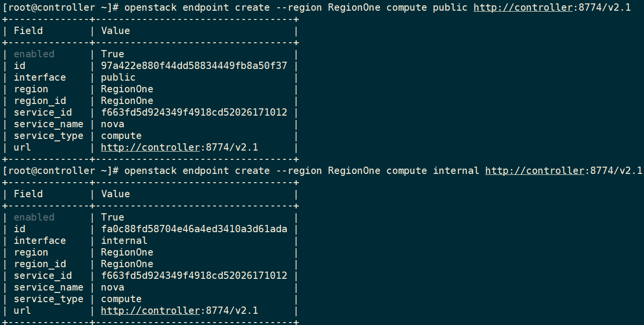The image size is (644, 325).
Task: Click the url value link in first table
Action: point(150,147)
